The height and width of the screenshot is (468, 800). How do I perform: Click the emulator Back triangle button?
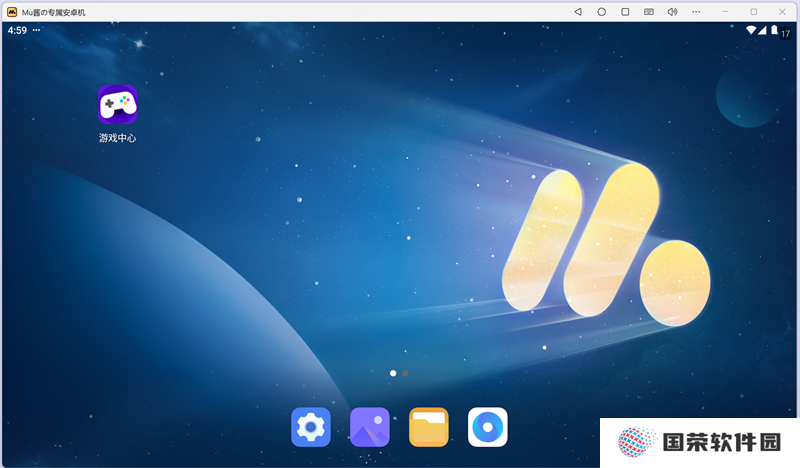[x=578, y=12]
